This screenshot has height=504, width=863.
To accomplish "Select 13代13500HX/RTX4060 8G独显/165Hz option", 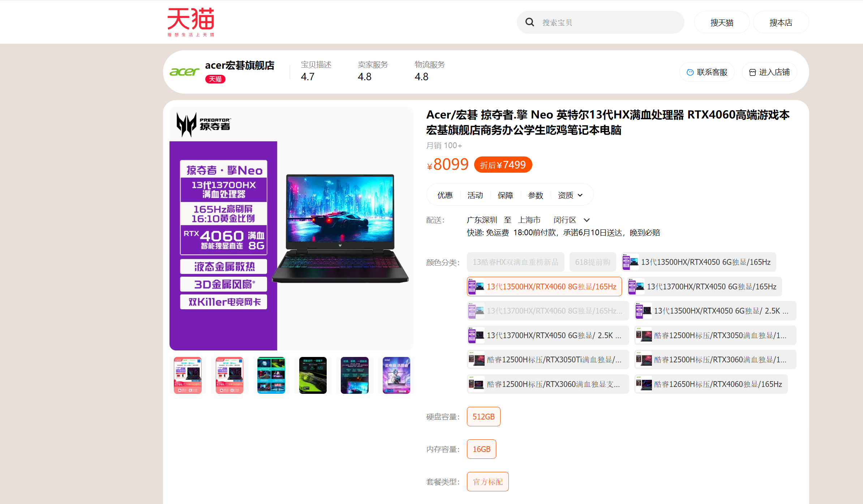I will (x=544, y=287).
